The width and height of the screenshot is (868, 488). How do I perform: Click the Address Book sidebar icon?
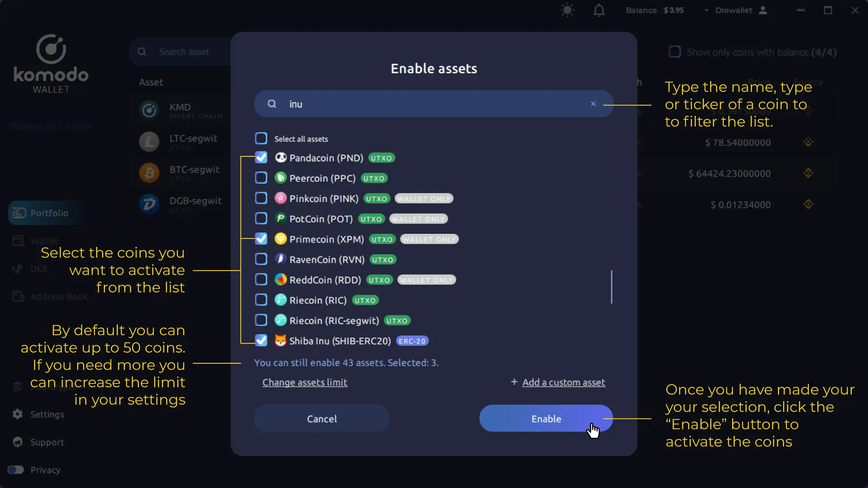pos(17,296)
